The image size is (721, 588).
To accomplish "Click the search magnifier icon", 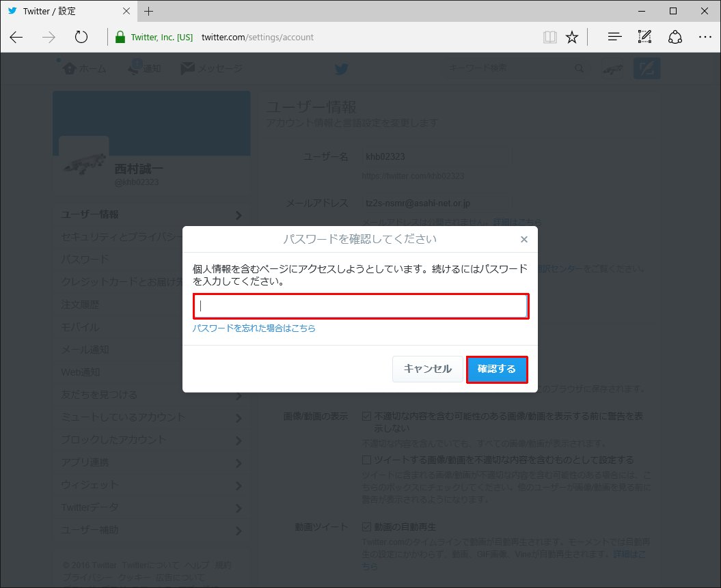I will [579, 68].
